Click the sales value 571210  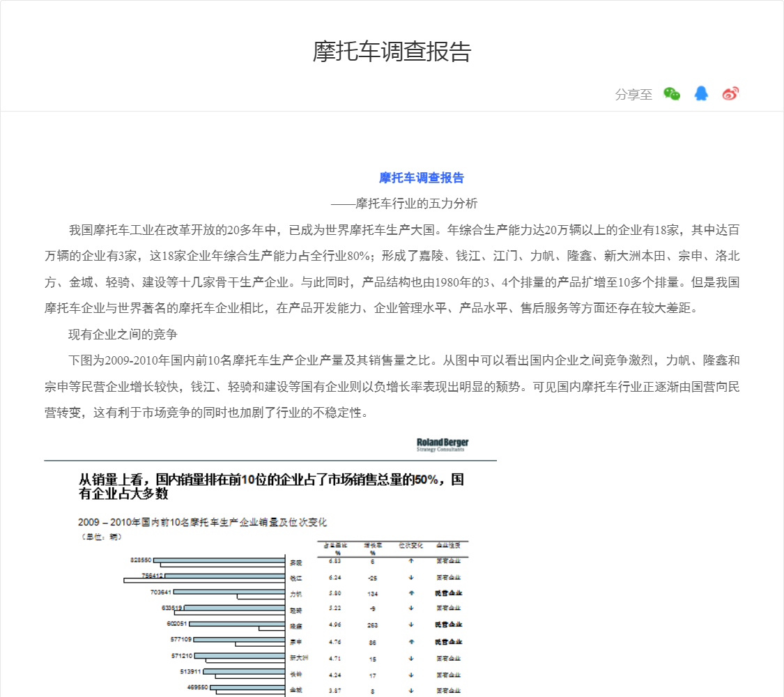[x=182, y=655]
